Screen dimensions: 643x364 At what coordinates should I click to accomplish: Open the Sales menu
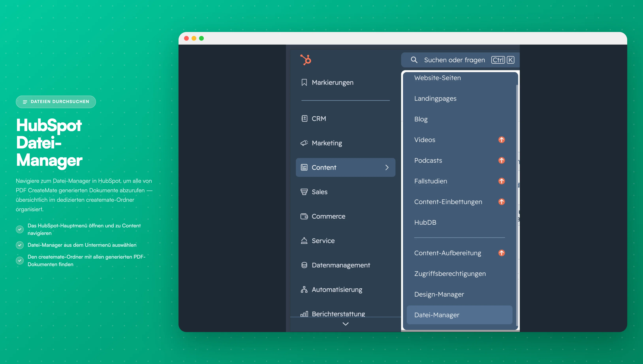point(345,192)
